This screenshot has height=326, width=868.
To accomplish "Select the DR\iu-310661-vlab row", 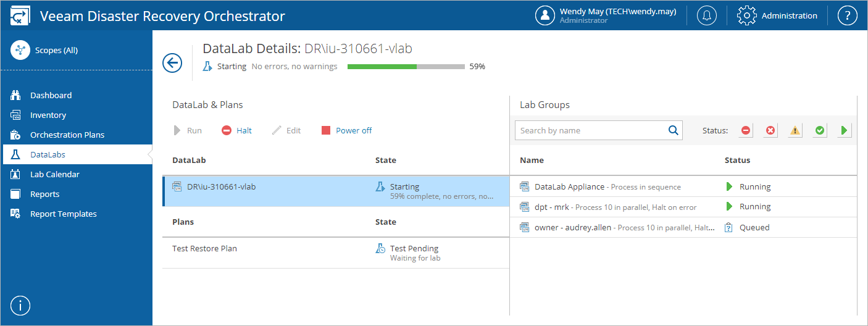I will tap(336, 191).
